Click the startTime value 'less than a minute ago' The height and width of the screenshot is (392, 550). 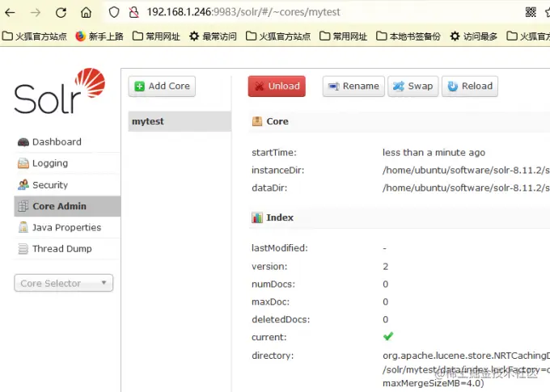(x=434, y=153)
